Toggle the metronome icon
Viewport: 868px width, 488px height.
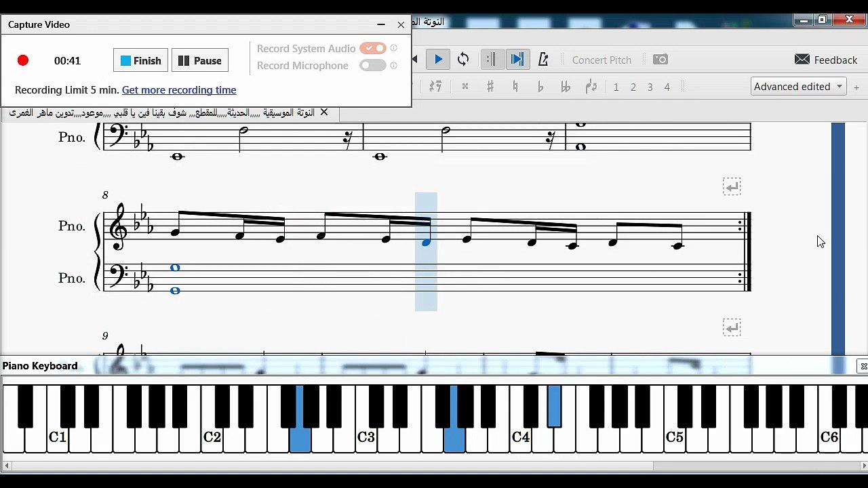pos(543,60)
